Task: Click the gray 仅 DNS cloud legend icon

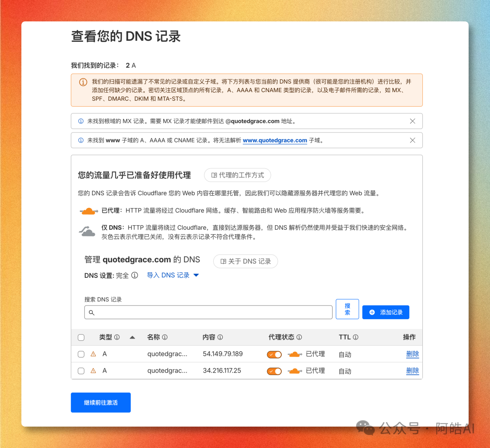Action: point(87,231)
